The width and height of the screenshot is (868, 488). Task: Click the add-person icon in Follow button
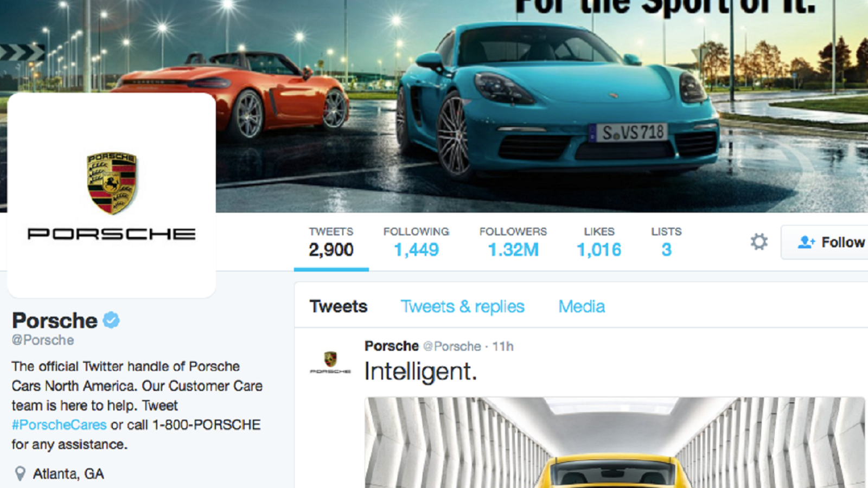806,242
